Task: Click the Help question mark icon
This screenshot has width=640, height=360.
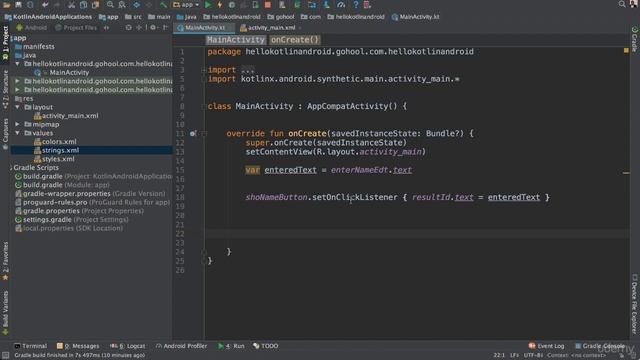Action: point(356,5)
